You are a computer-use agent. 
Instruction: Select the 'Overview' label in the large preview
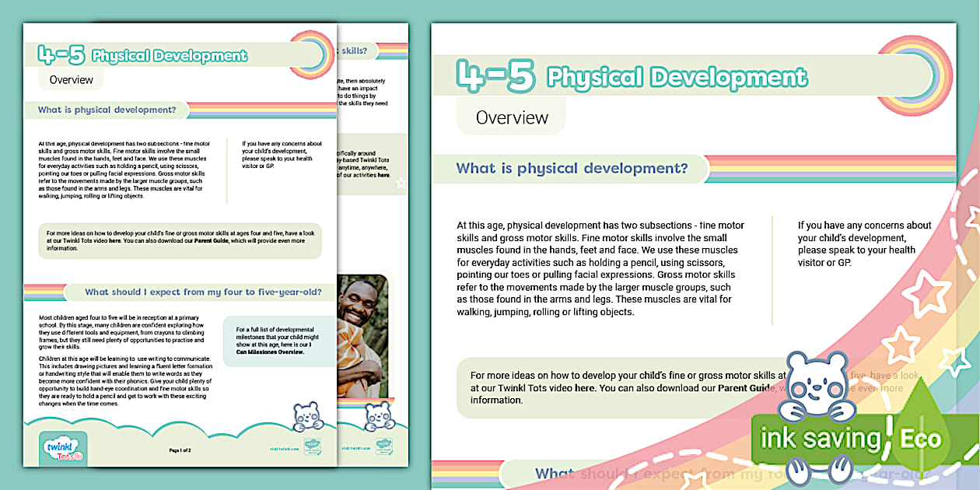tap(512, 118)
